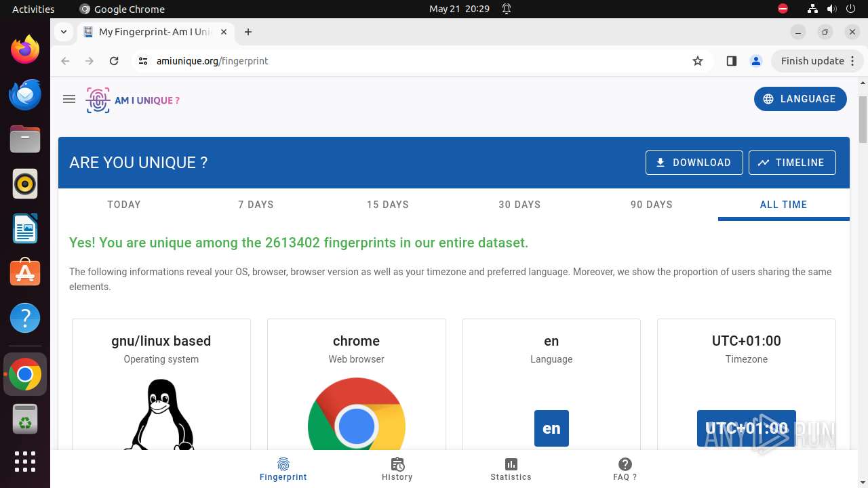Open the tab search dropdown arrow

point(63,32)
